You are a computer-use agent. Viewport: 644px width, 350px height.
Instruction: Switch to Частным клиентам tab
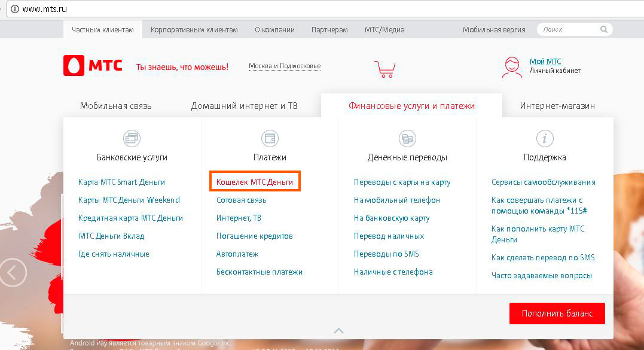[103, 29]
